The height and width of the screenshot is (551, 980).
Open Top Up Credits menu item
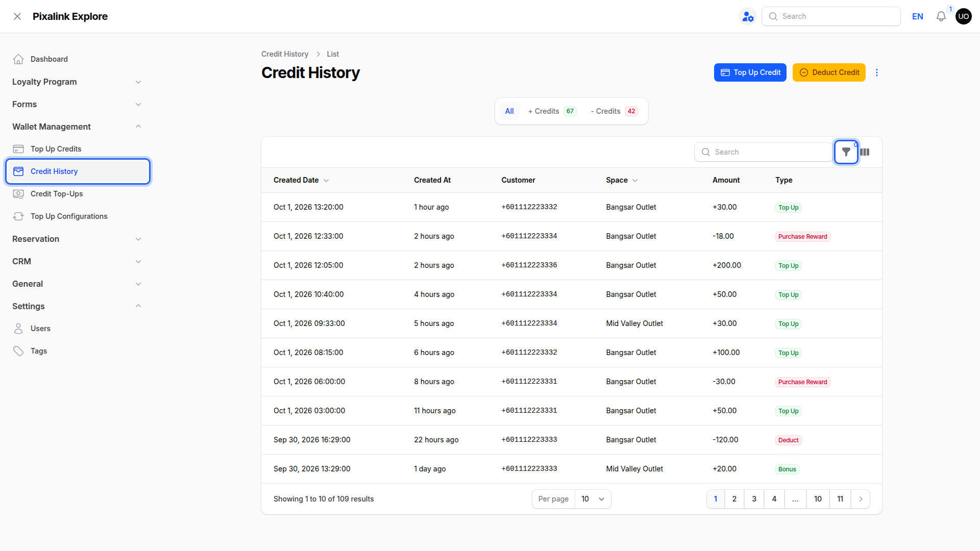point(78,149)
